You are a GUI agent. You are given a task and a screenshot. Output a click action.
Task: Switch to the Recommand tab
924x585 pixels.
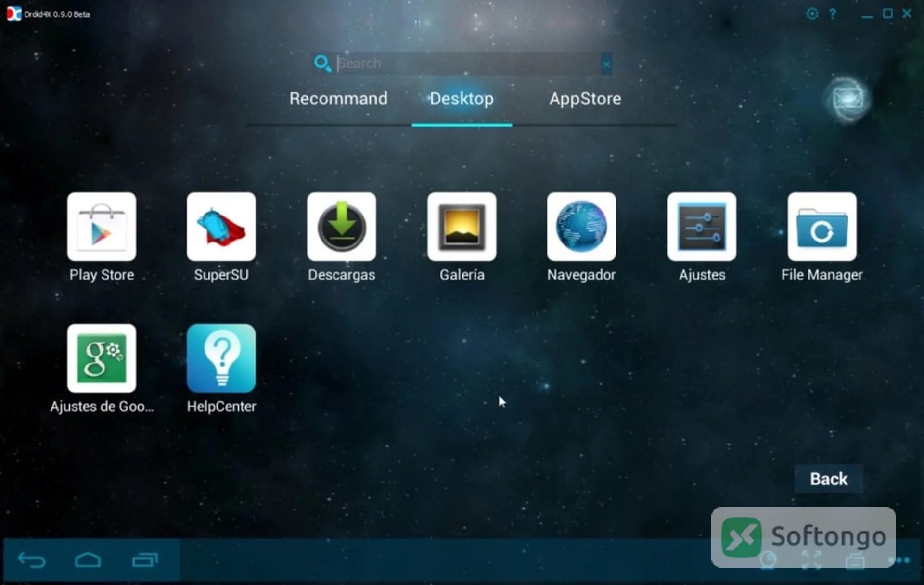338,99
